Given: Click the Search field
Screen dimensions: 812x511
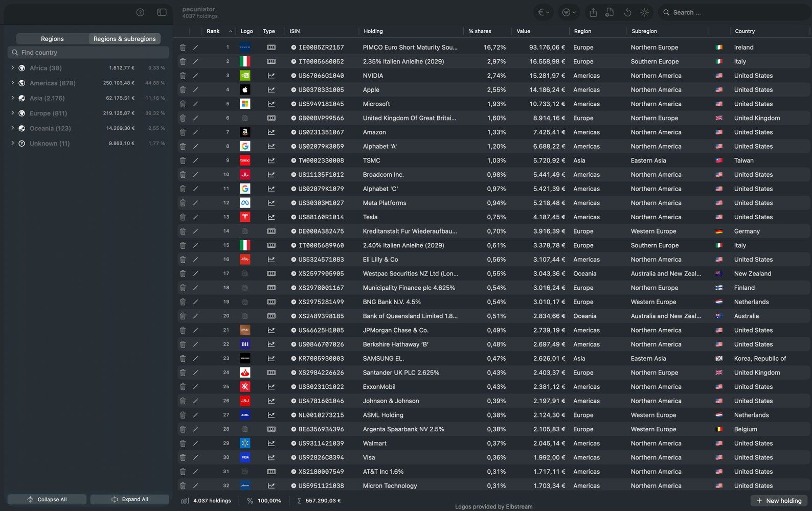Looking at the screenshot, I should pos(734,12).
